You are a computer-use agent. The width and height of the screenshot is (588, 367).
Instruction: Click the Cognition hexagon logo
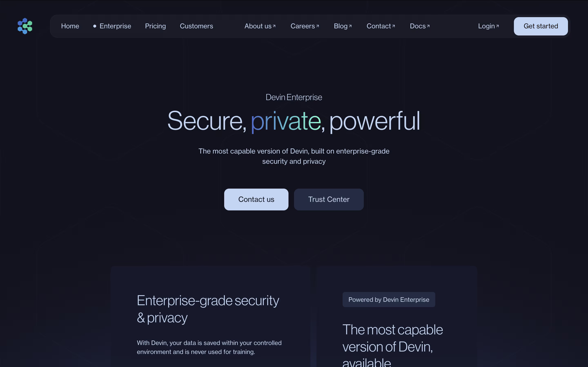25,26
